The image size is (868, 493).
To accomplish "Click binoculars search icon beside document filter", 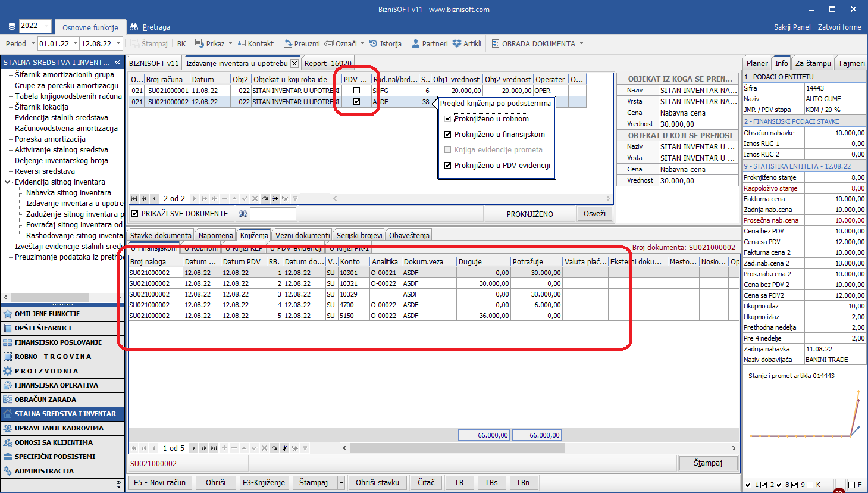I will 243,214.
